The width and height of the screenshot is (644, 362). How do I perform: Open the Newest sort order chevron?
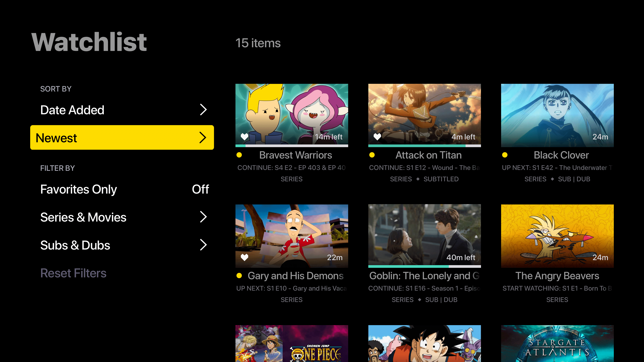[x=203, y=138]
